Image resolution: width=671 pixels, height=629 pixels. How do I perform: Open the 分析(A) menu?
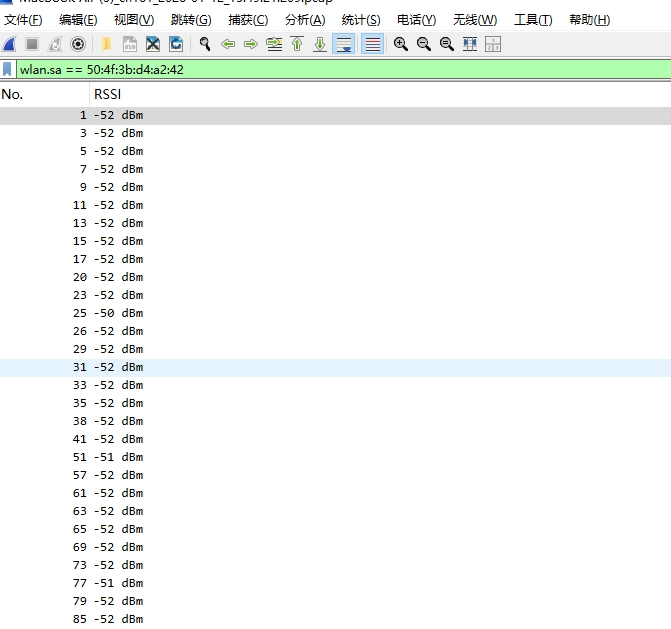pyautogui.click(x=305, y=20)
